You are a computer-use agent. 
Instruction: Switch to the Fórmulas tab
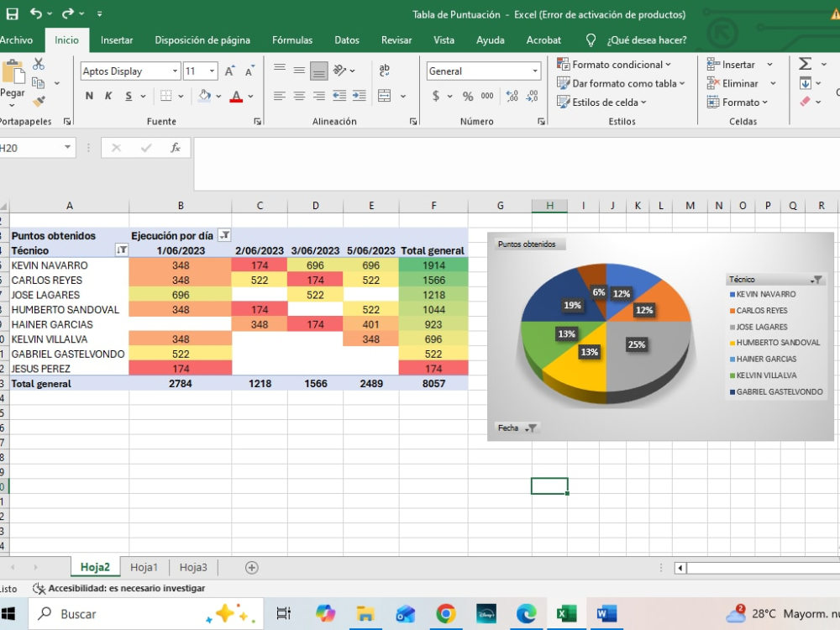292,40
